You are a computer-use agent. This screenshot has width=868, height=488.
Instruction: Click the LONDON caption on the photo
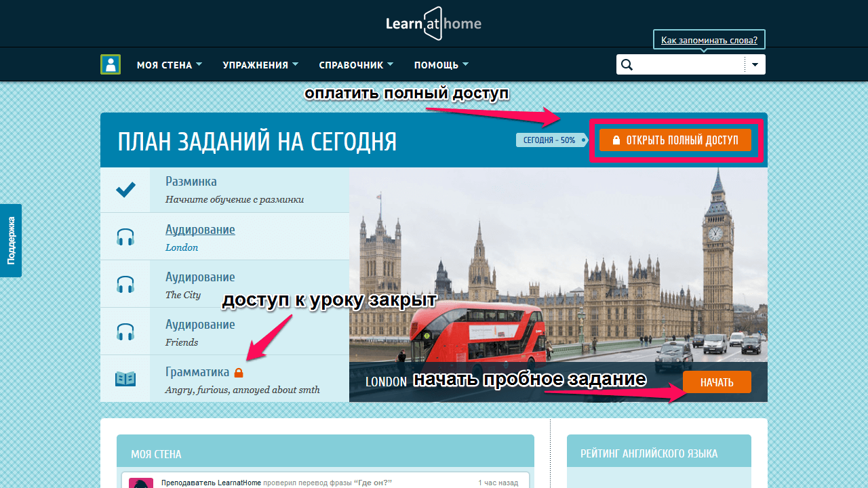click(x=386, y=382)
